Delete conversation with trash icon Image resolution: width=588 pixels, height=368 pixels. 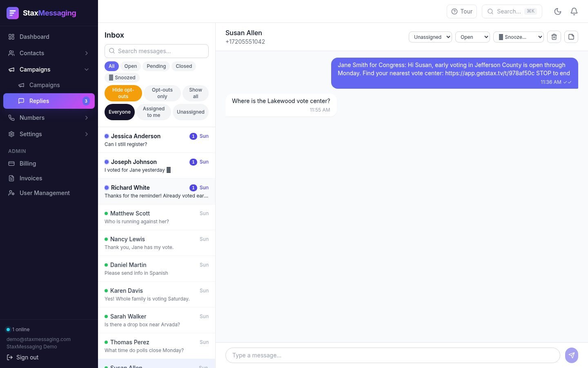554,37
